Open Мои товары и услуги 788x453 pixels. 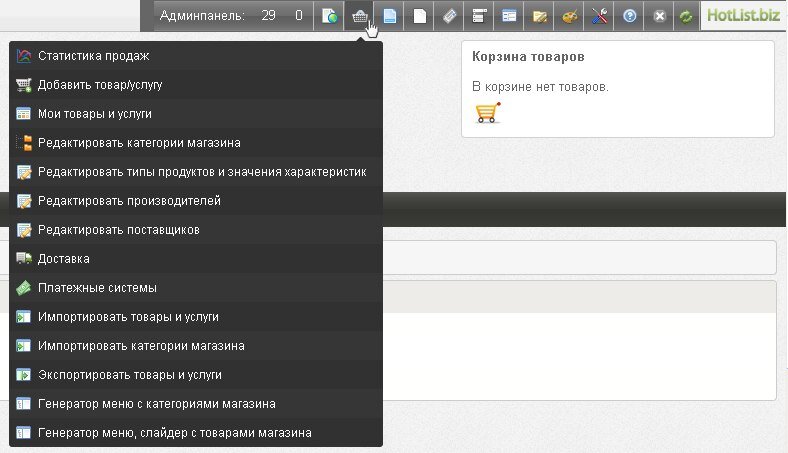[x=94, y=114]
